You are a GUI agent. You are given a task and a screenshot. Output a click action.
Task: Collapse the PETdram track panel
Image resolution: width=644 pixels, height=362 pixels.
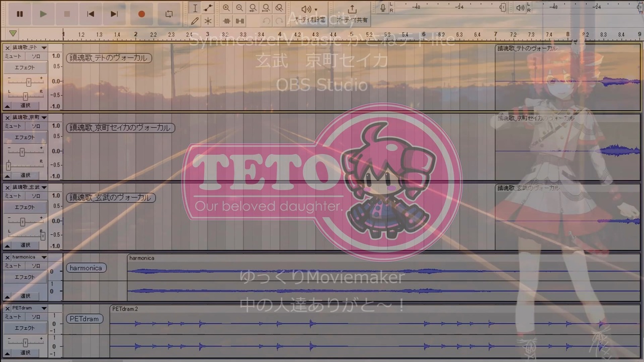click(7, 352)
